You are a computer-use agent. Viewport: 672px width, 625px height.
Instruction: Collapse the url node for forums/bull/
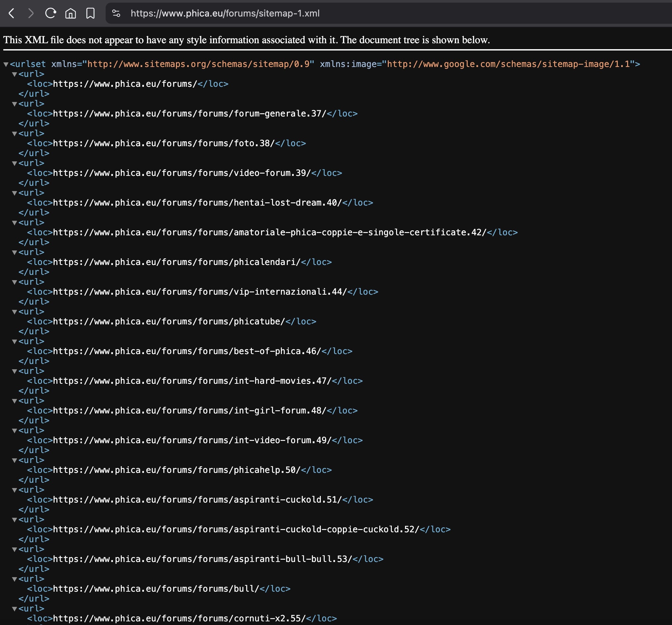15,579
